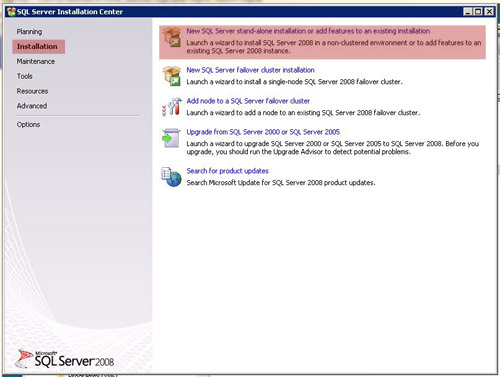Click the Upgrade green arrow icon
Screen dimensions: 500x377
point(171,138)
